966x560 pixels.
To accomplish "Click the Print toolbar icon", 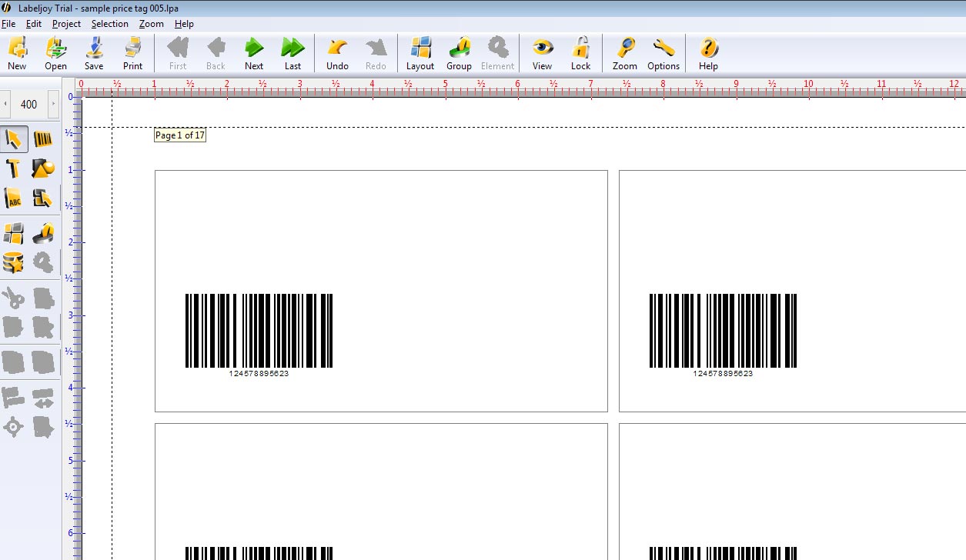I will pos(132,54).
